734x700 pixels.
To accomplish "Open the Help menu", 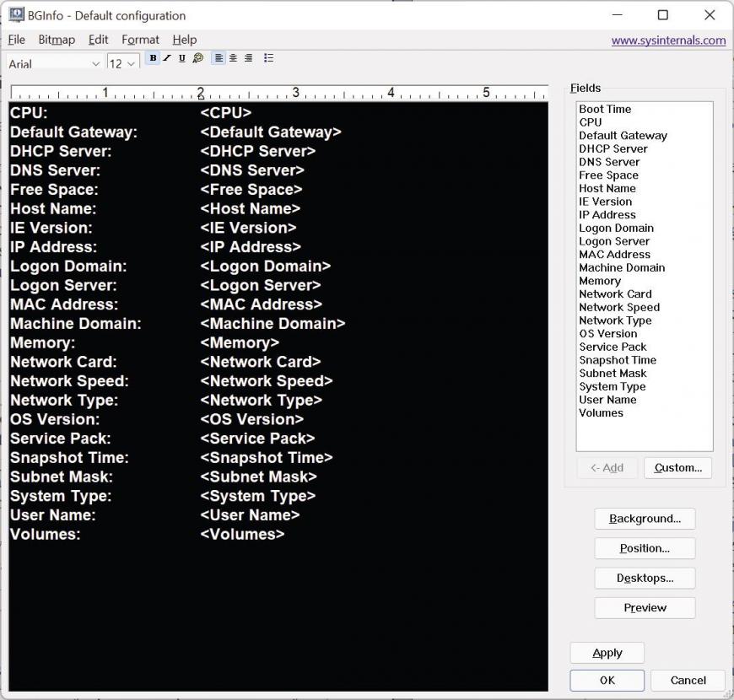I will (185, 40).
